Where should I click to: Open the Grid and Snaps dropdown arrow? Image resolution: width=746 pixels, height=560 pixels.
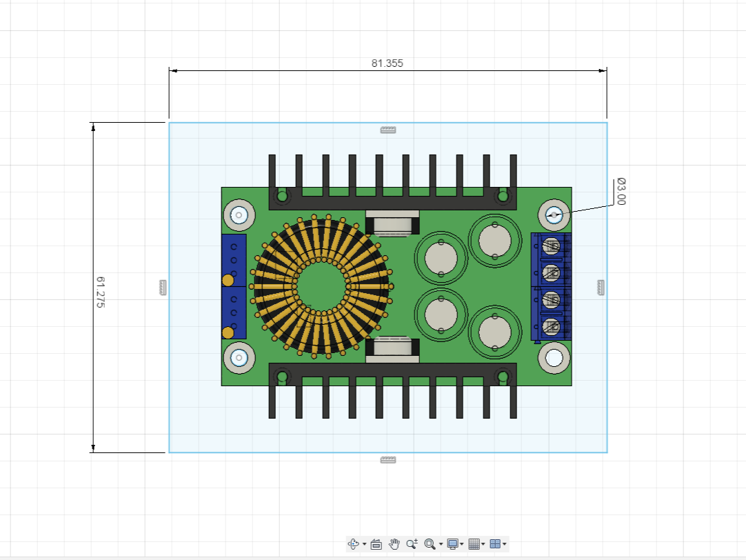(483, 544)
